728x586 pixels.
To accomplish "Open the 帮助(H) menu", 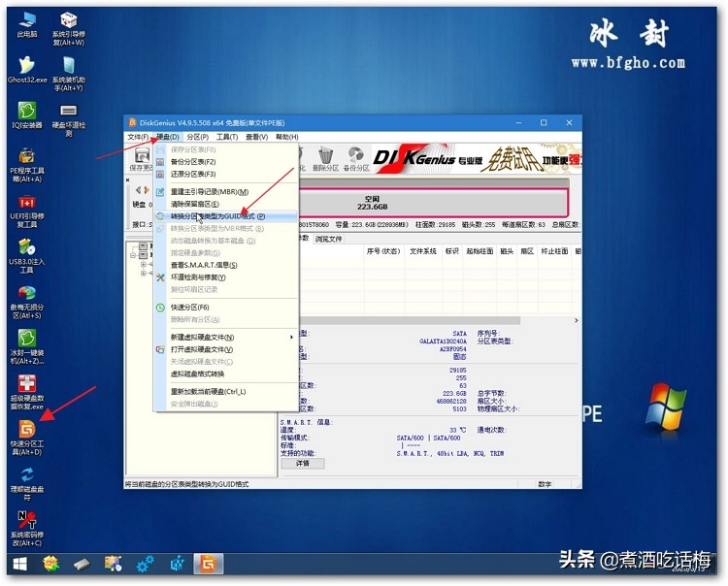I will tap(287, 137).
